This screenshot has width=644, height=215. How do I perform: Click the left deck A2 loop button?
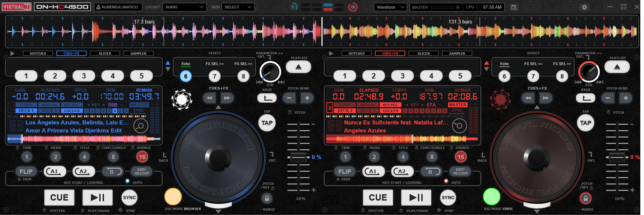point(84,171)
